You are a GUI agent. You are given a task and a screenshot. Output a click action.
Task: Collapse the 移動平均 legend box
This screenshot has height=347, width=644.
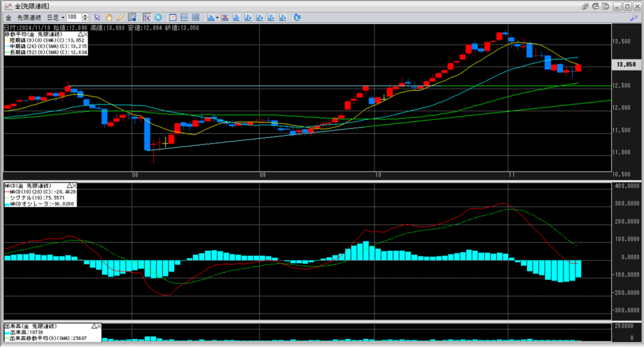[80, 35]
